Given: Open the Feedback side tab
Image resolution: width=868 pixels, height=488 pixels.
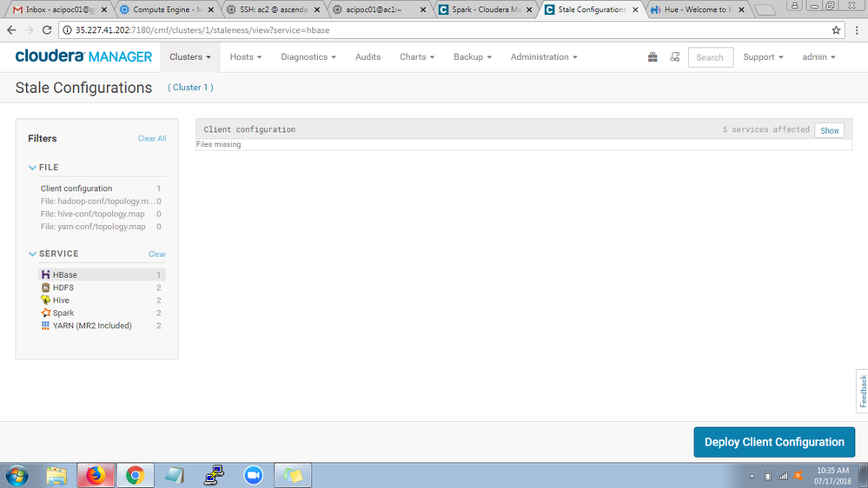Looking at the screenshot, I should pos(863,391).
